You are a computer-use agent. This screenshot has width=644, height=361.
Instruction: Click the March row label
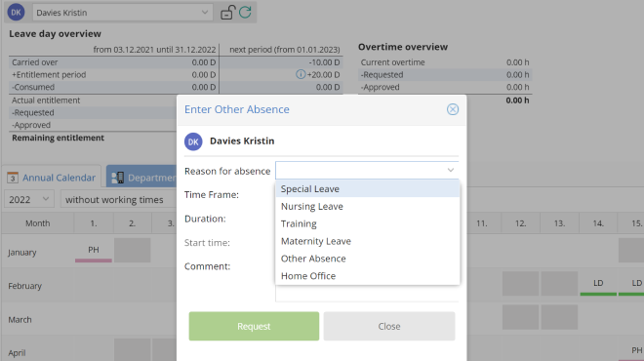(20, 319)
